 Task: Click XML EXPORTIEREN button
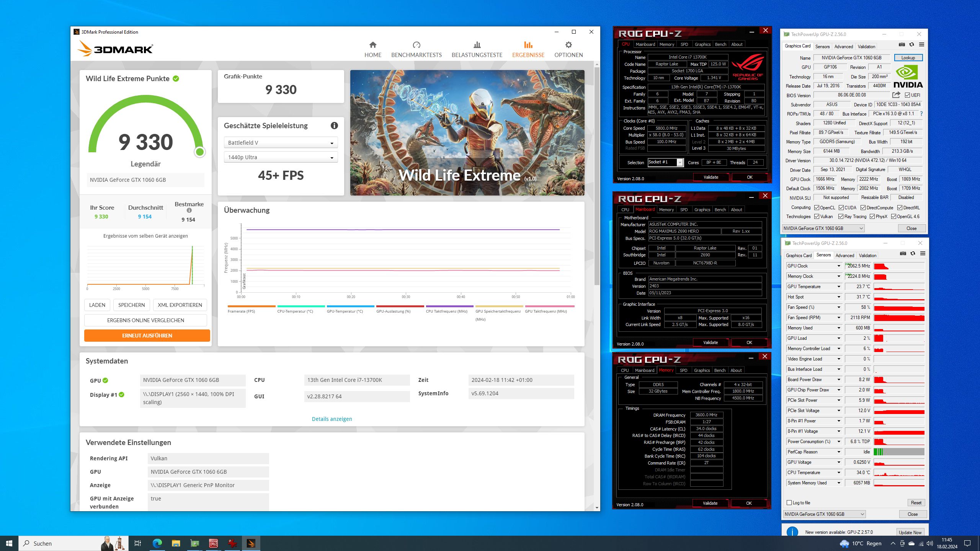(x=180, y=305)
